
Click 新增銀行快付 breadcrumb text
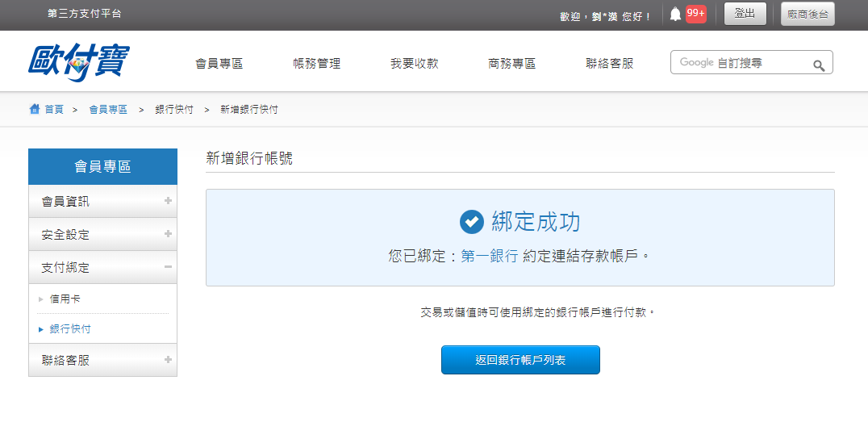pyautogui.click(x=249, y=110)
